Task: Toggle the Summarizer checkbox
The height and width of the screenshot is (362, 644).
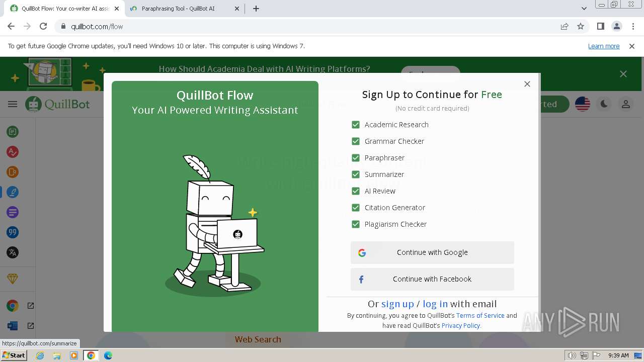Action: (x=356, y=174)
